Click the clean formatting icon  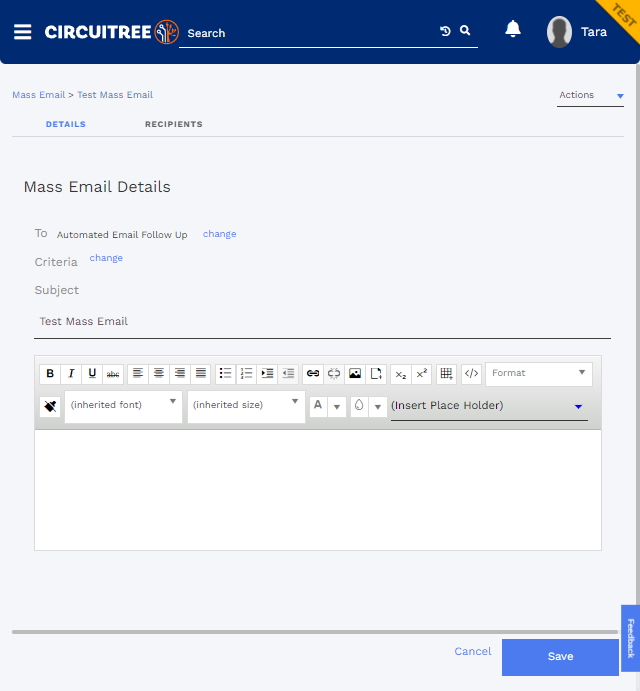pyautogui.click(x=50, y=406)
